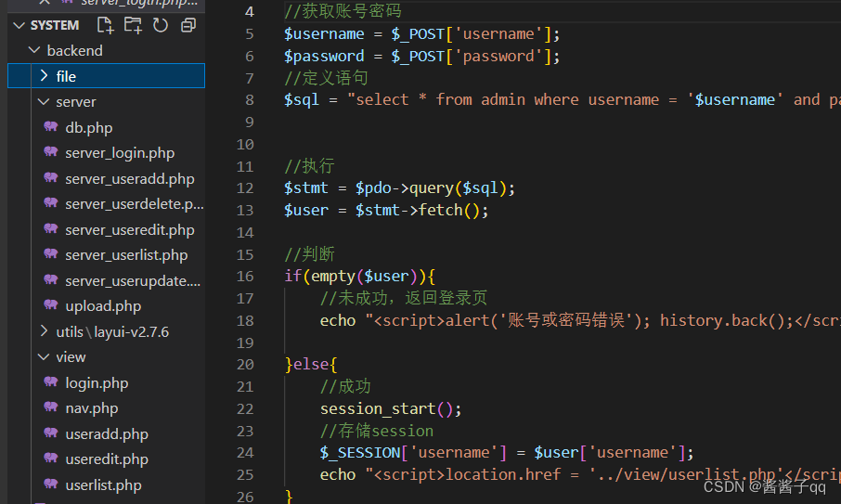This screenshot has height=504, width=841.
Task: Click the }else{ statement on line 20
Action: [311, 365]
